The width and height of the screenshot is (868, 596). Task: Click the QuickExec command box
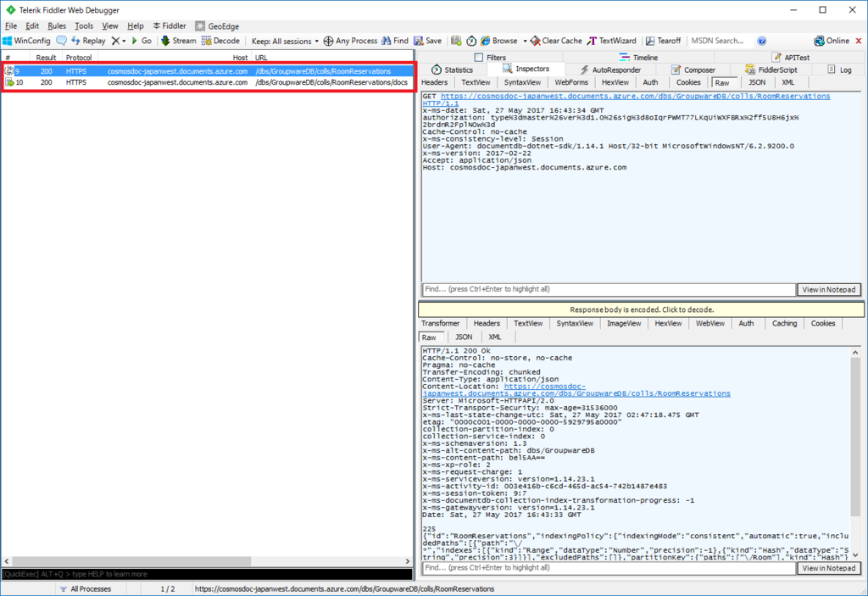(x=207, y=574)
